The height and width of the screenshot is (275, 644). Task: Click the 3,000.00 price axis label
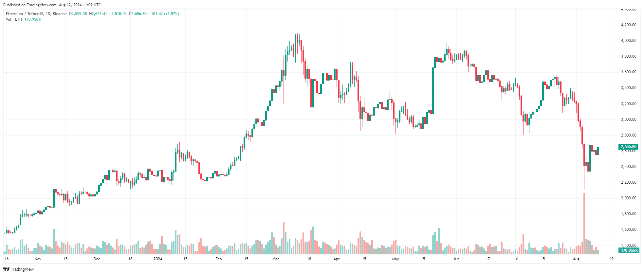pyautogui.click(x=629, y=119)
